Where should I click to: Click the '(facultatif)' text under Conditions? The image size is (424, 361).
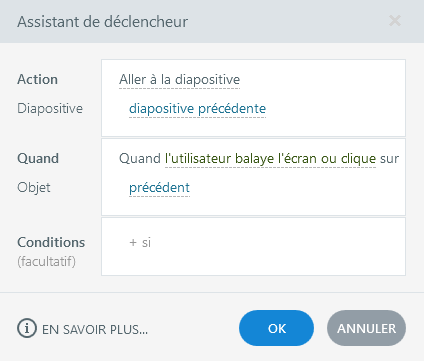pos(46,262)
